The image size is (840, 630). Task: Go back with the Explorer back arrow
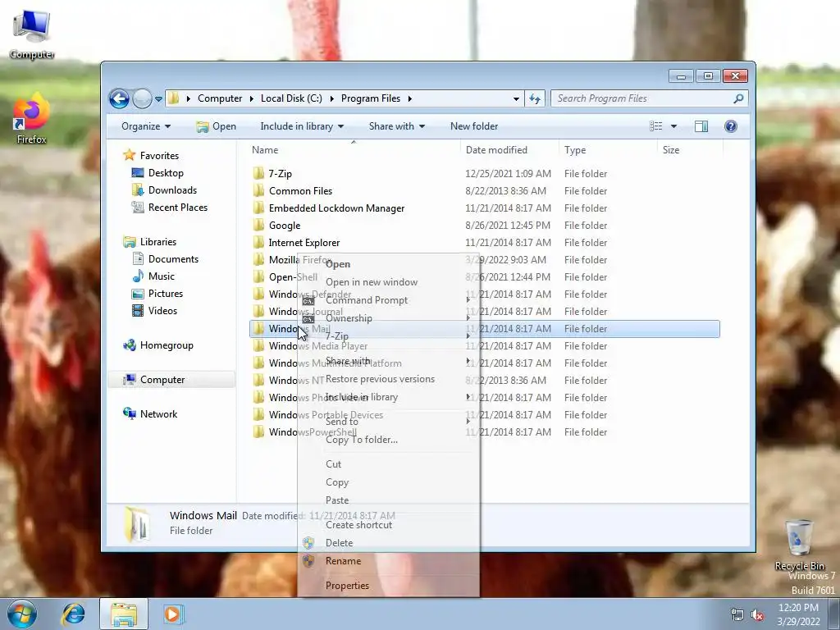tap(119, 98)
